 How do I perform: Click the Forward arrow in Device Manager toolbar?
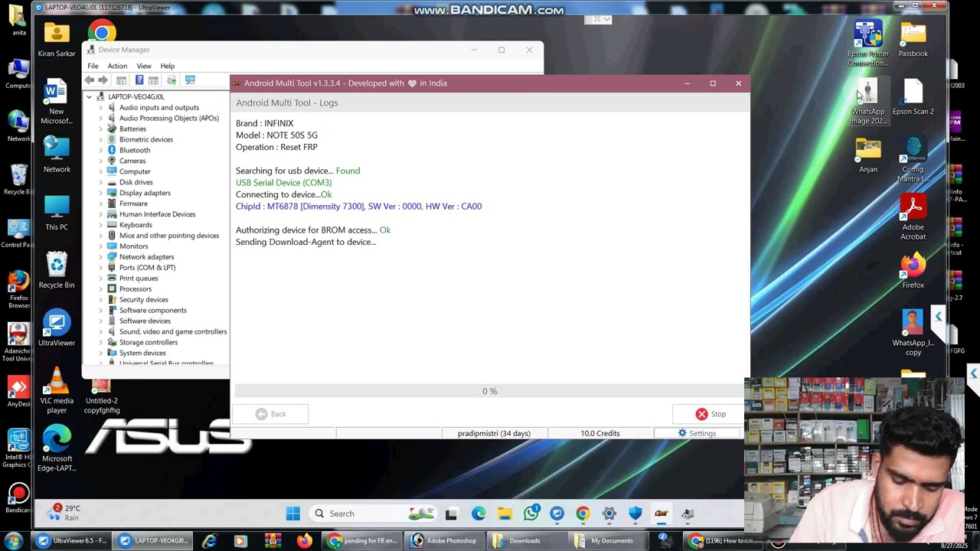click(103, 80)
